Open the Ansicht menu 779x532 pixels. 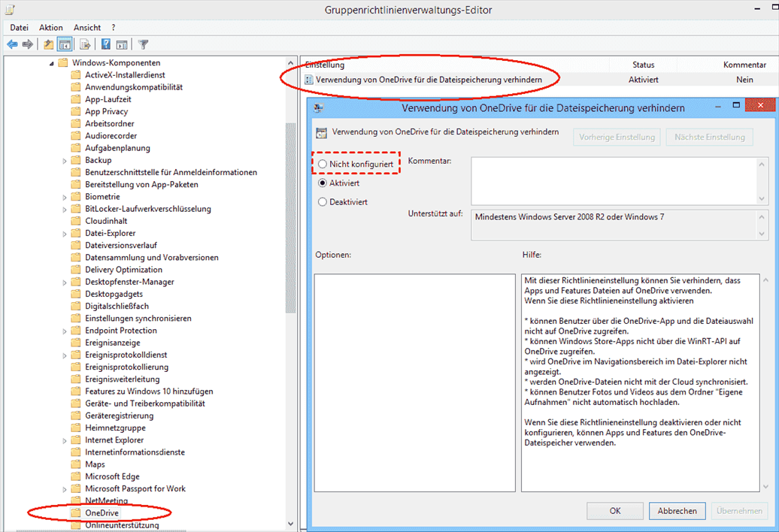[87, 27]
